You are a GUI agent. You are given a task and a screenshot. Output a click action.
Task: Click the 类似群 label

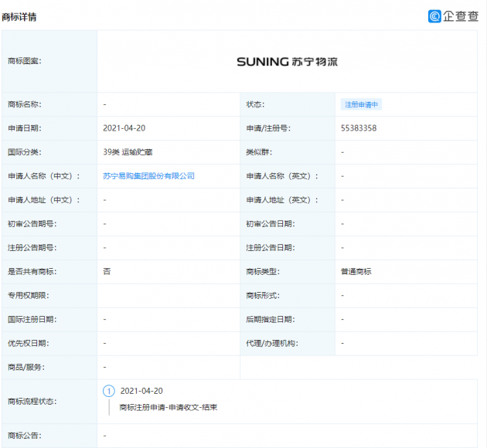pos(259,152)
